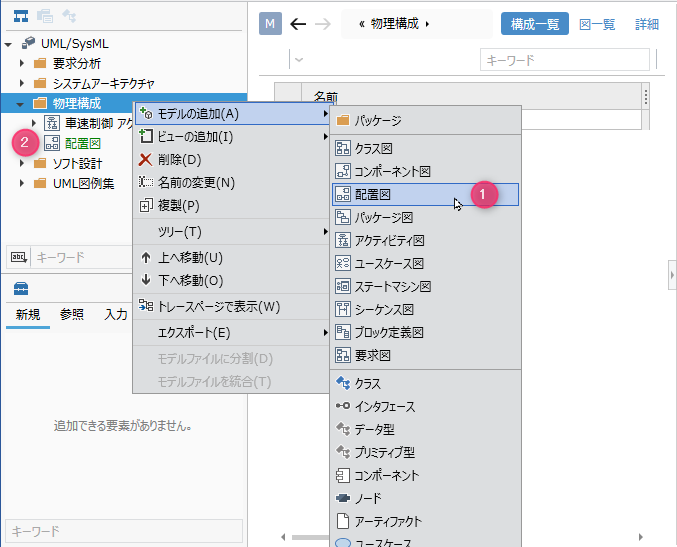
Task: Click the M model badge icon
Action: click(270, 23)
